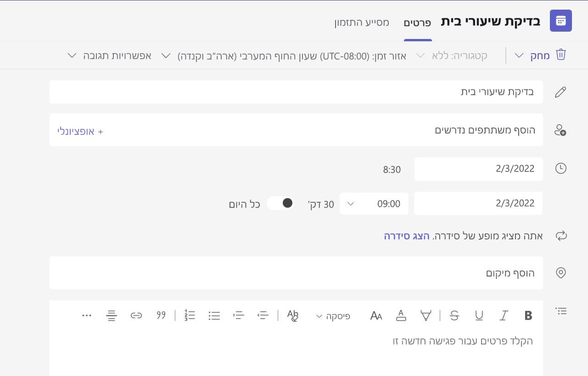588x376 pixels.
Task: Click the 8:30 start time
Action: tap(392, 170)
